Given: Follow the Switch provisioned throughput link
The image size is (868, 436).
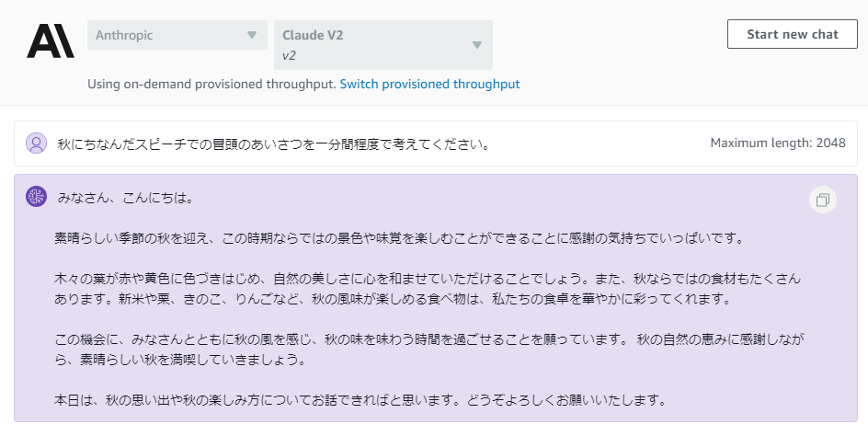Looking at the screenshot, I should tap(429, 85).
